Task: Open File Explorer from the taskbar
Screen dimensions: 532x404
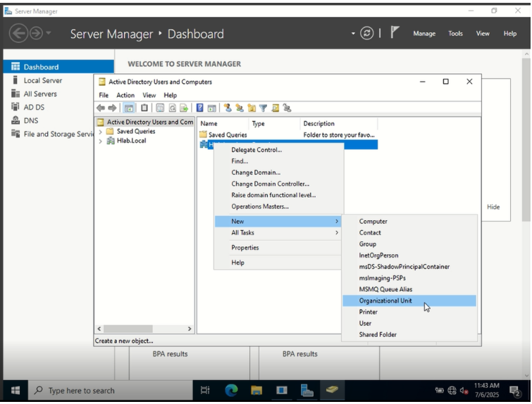Action: pos(256,391)
